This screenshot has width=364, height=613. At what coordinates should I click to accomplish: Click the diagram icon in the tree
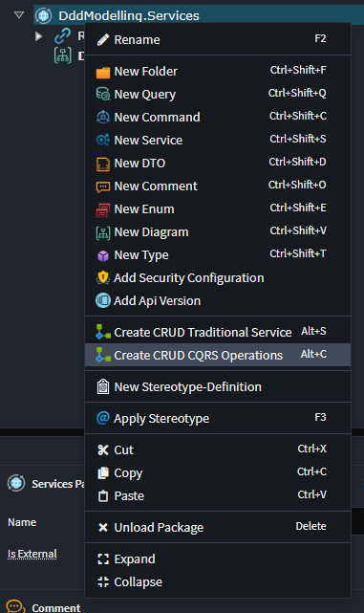(62, 55)
